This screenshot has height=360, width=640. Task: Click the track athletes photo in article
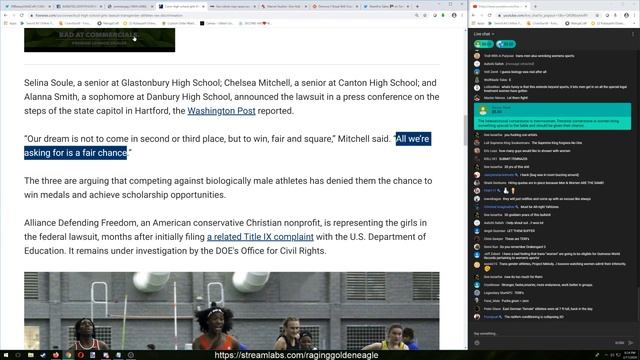pos(232,311)
